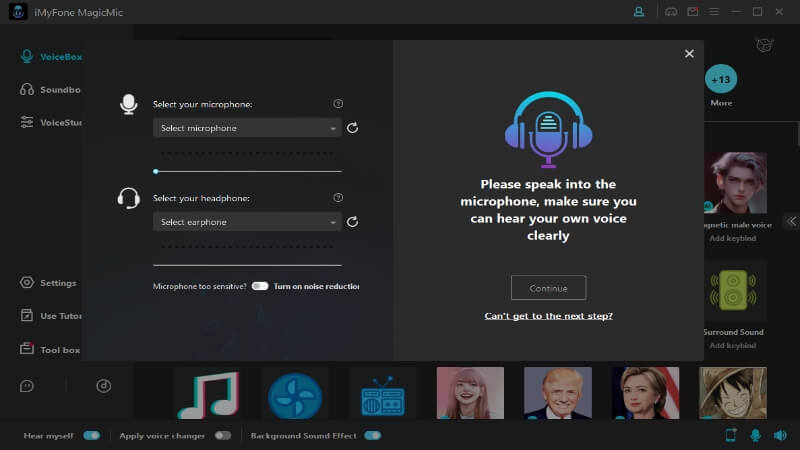
Task: Open the VoiceBox tab
Action: tap(51, 57)
